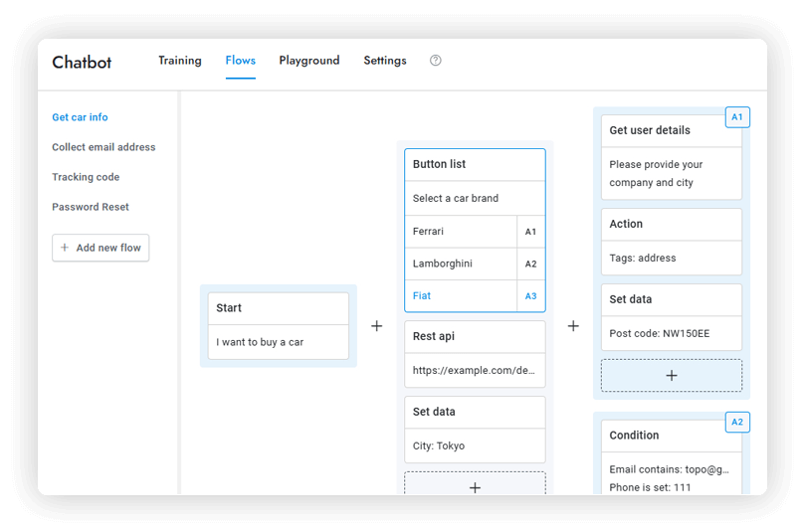The width and height of the screenshot is (805, 532).
Task: Click the A2 badge on Condition group
Action: [x=737, y=423]
